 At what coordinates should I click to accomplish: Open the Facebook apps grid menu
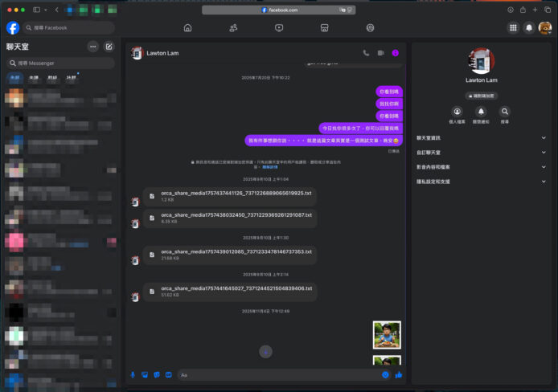(513, 27)
